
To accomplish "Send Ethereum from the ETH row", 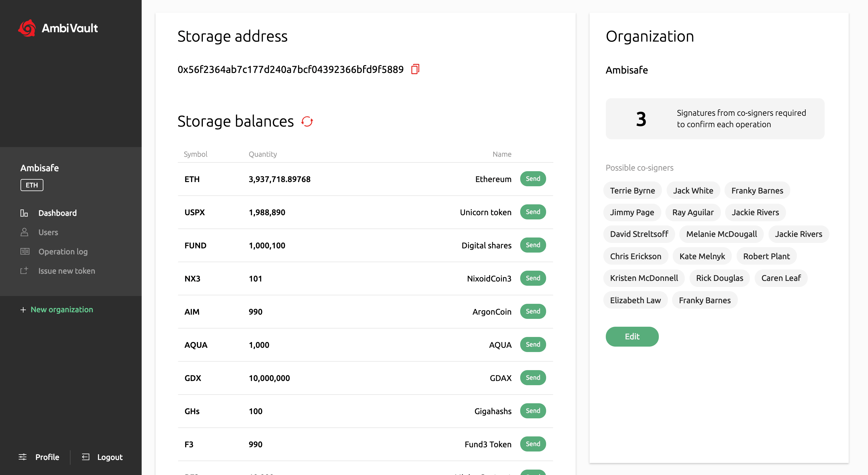I will click(533, 179).
